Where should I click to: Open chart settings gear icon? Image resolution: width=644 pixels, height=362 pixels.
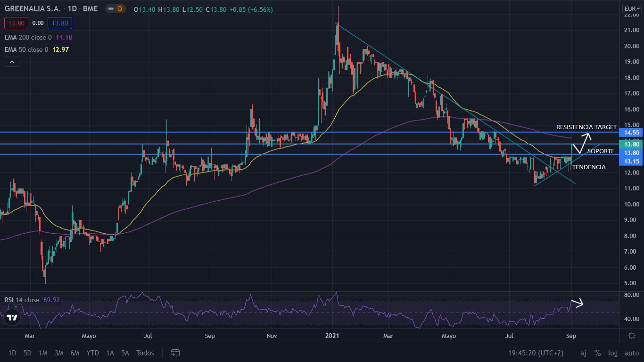click(631, 335)
